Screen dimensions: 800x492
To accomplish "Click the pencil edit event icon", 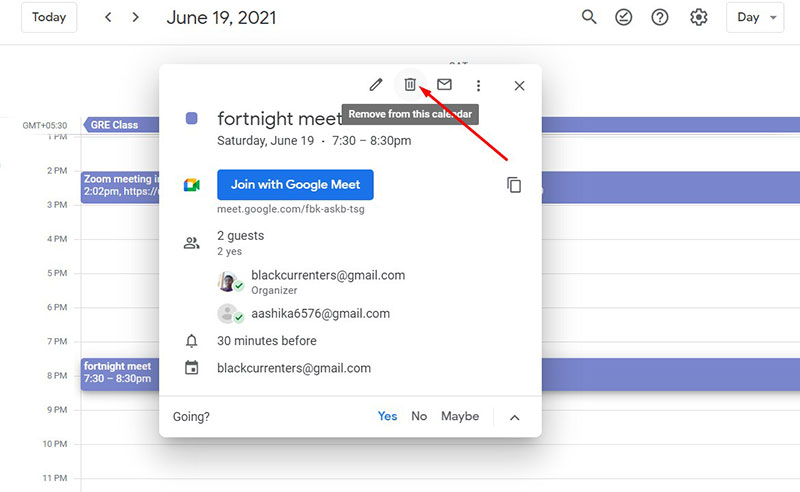I will coord(376,85).
